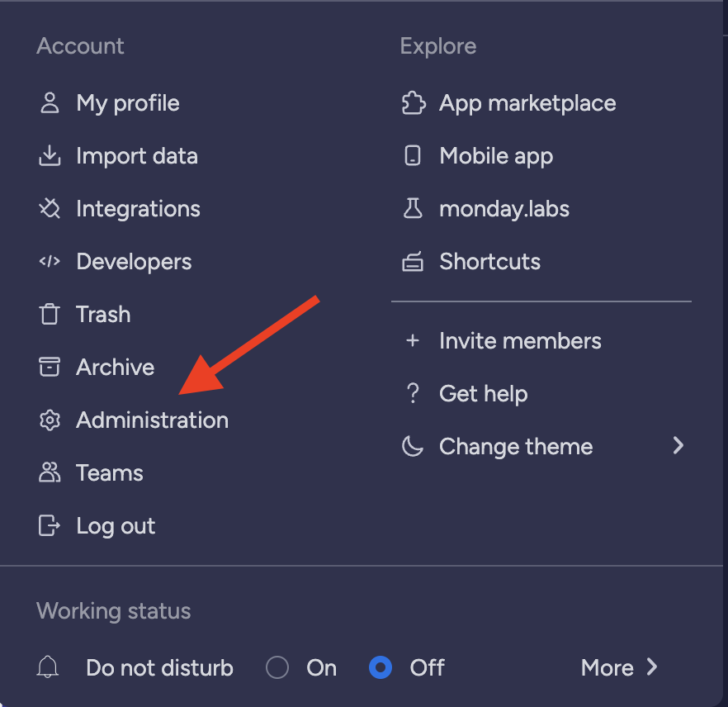Click the monday.labs flask icon
Screen dimensions: 728x707
(x=413, y=209)
